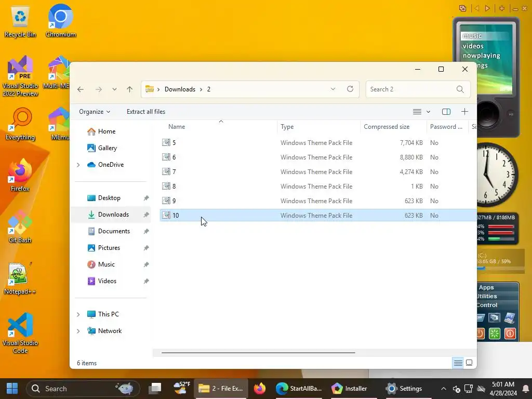Select nowplaying on the Zune gadget
Screen dimensions: 532x399
pos(482,56)
